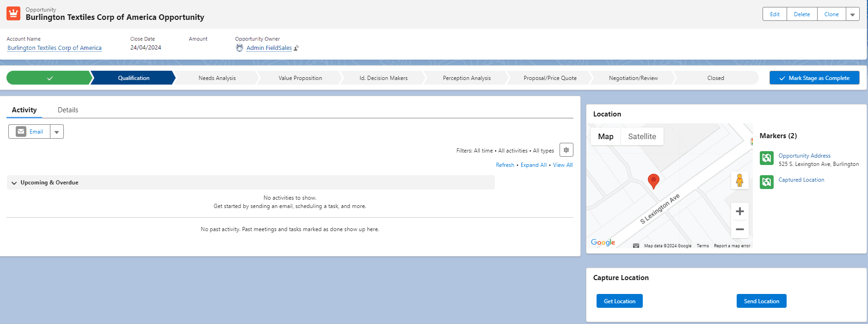868x324 pixels.
Task: Open Burlington Textiles Corp of America account link
Action: click(x=55, y=48)
